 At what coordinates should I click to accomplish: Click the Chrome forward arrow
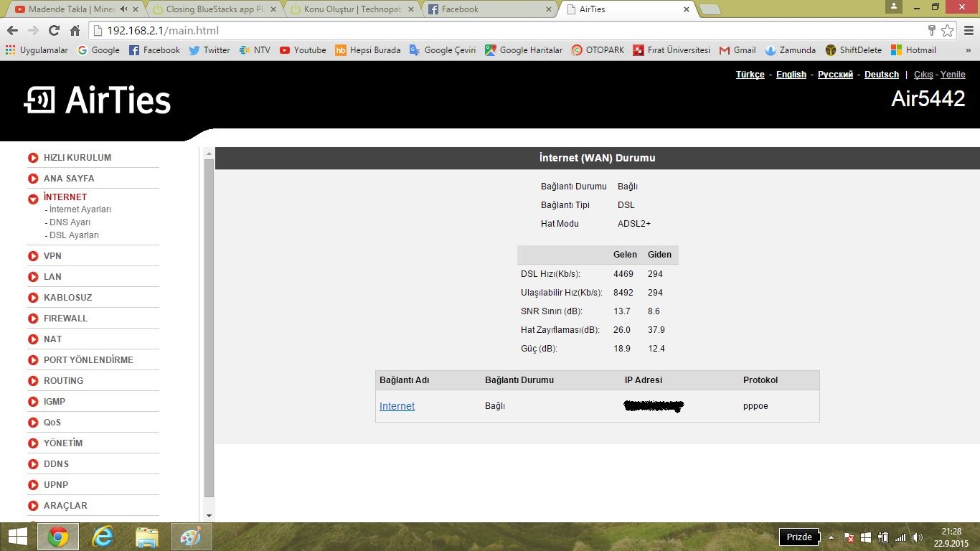tap(33, 30)
